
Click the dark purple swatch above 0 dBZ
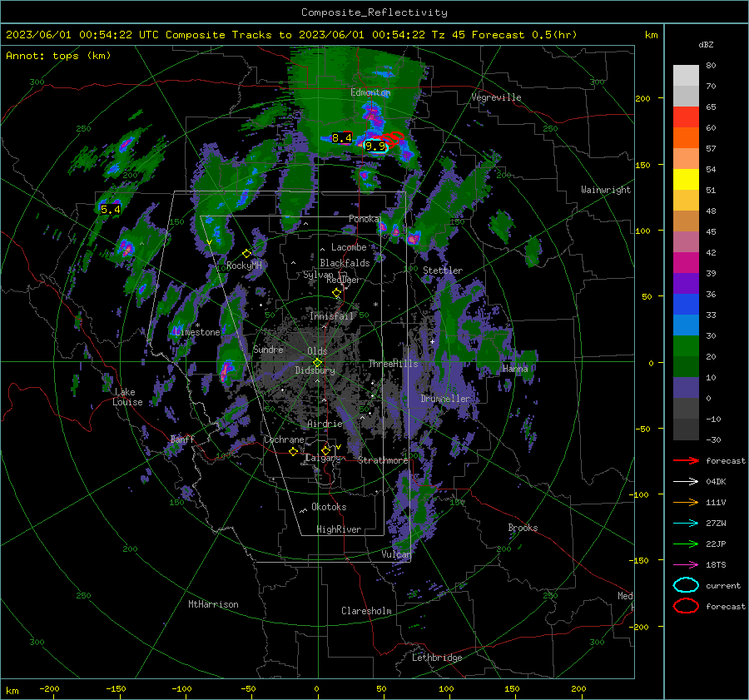point(686,387)
